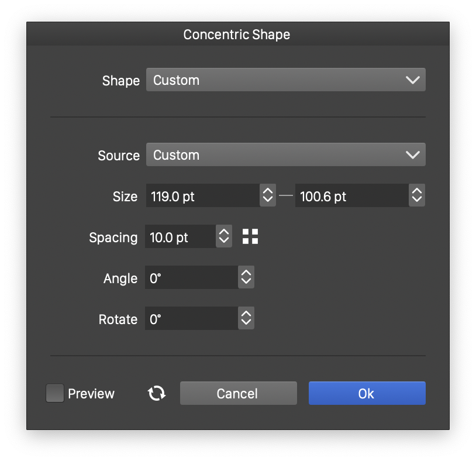Image resolution: width=476 pixels, height=461 pixels.
Task: Click the Spacing 10.0 pt field
Action: [180, 237]
